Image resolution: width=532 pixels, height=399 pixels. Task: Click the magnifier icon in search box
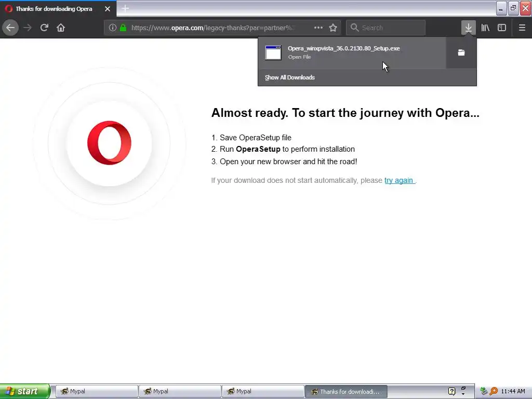pyautogui.click(x=354, y=28)
